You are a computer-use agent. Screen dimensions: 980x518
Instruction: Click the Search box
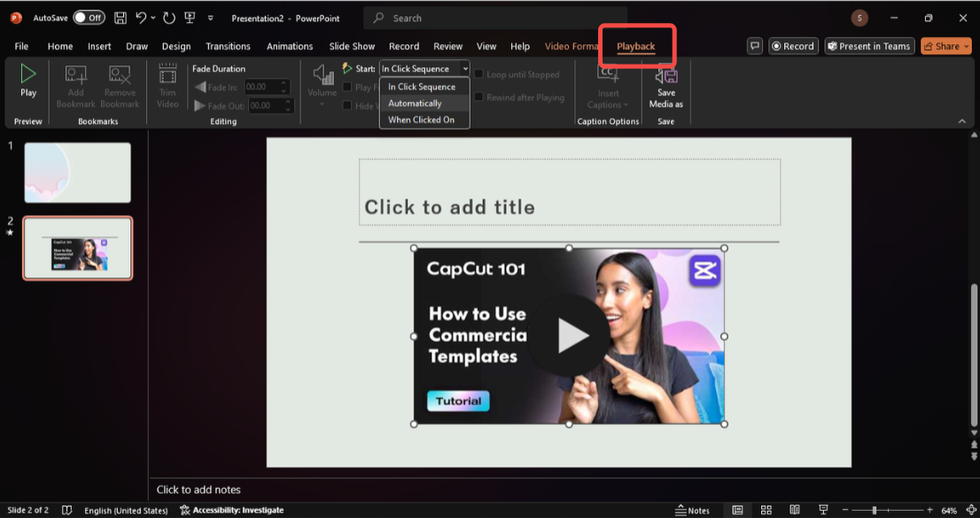pos(495,18)
